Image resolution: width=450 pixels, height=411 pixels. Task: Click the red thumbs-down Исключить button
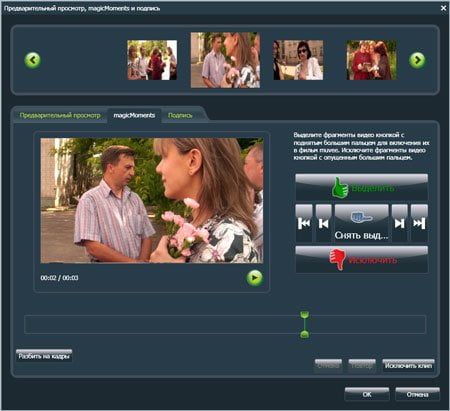362,259
